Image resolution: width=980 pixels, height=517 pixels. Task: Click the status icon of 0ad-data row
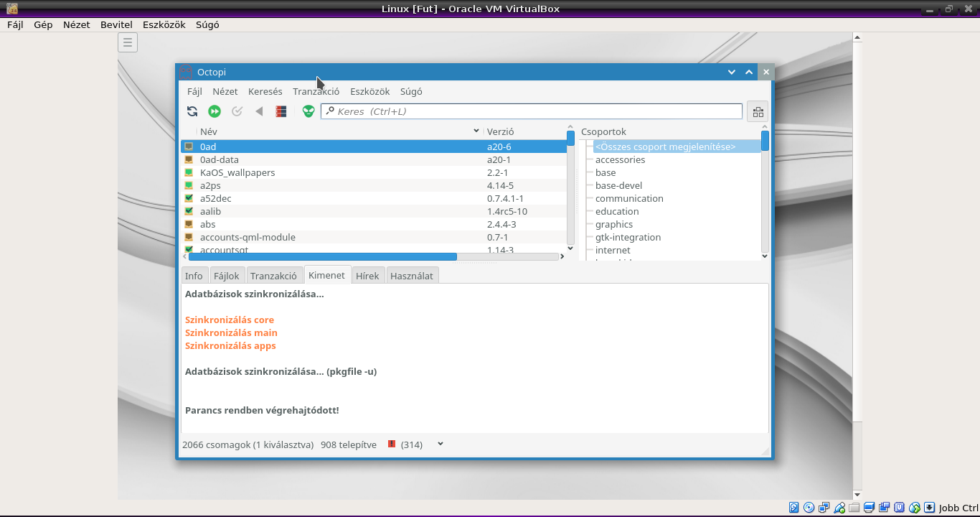(189, 159)
